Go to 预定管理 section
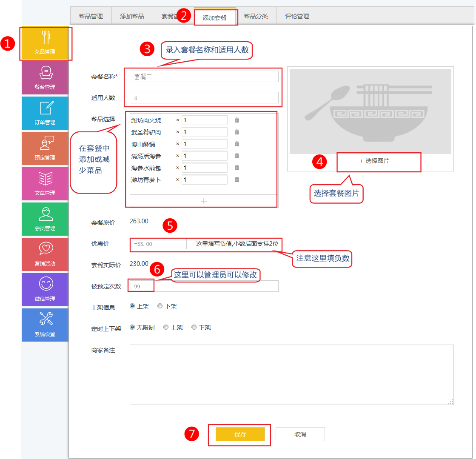476x459 pixels. 45,148
